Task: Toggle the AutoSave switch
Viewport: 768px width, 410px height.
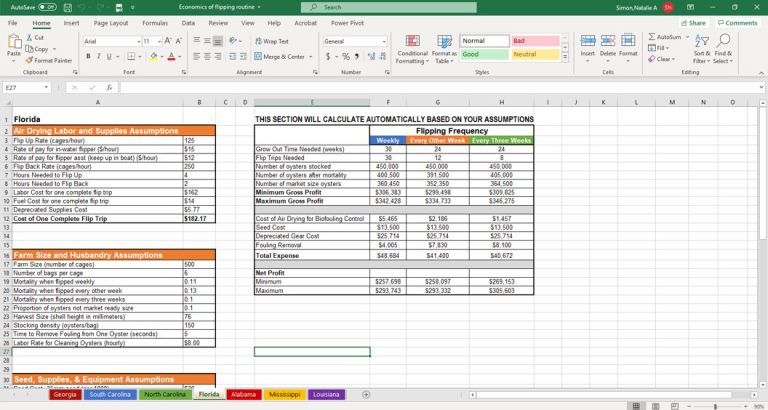Action: (x=46, y=7)
